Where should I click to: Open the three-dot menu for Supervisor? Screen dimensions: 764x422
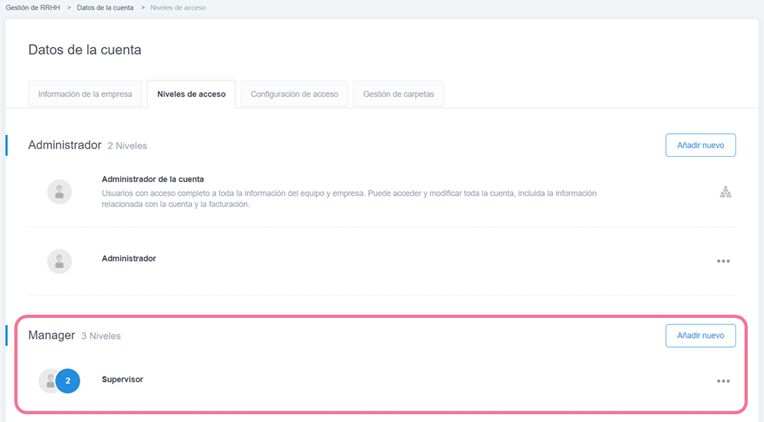723,381
